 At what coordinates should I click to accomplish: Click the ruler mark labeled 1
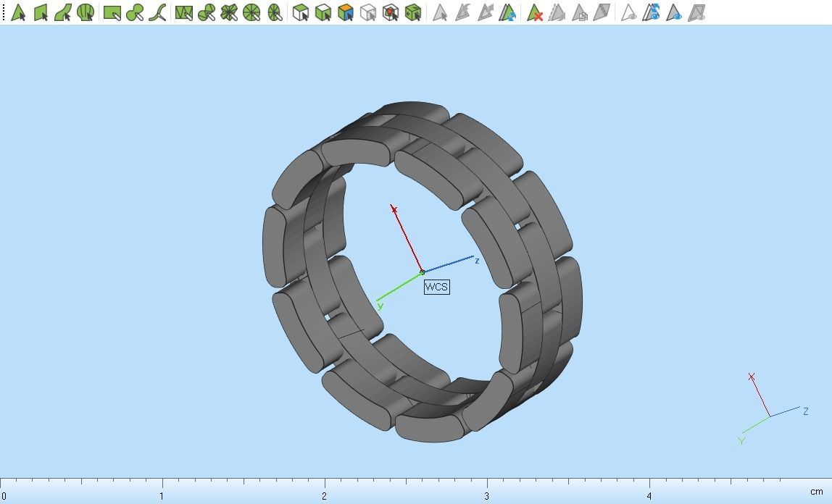[162, 497]
